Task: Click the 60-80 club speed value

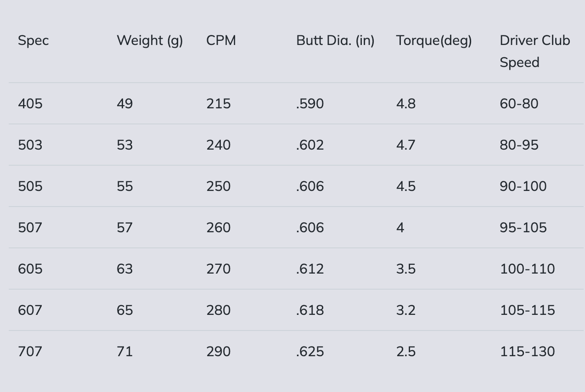Action: click(x=519, y=104)
